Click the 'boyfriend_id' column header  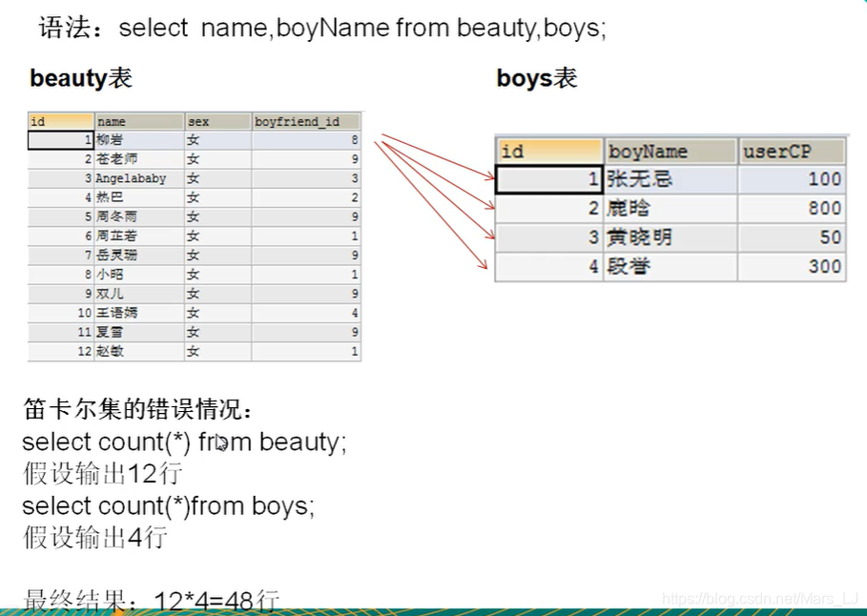(306, 122)
